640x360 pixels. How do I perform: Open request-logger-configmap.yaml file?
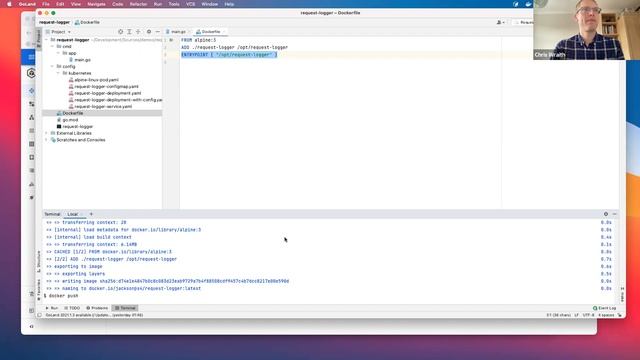[x=106, y=87]
